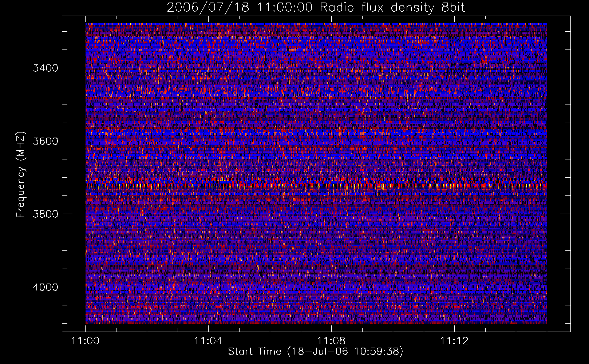Click the 11:08 time axis label
This screenshot has height=364, width=589.
331,341
